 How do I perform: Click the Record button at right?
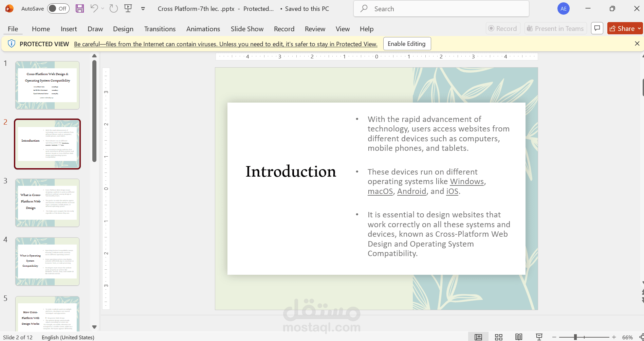coord(503,29)
